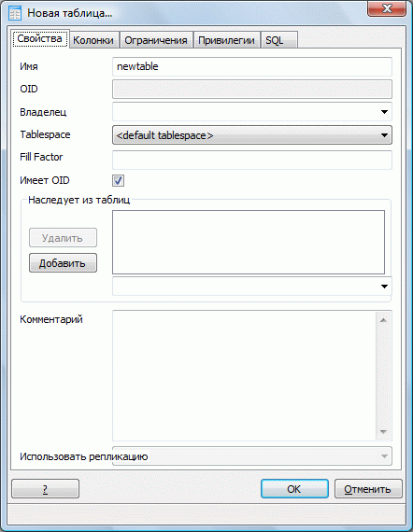Toggle the Имеет OID checkbox
This screenshot has width=413, height=532.
(x=118, y=180)
